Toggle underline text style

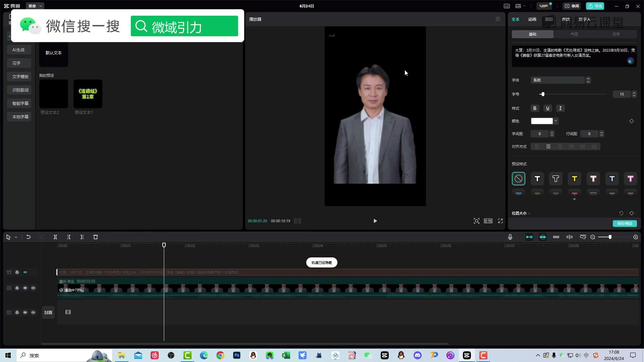pos(548,108)
